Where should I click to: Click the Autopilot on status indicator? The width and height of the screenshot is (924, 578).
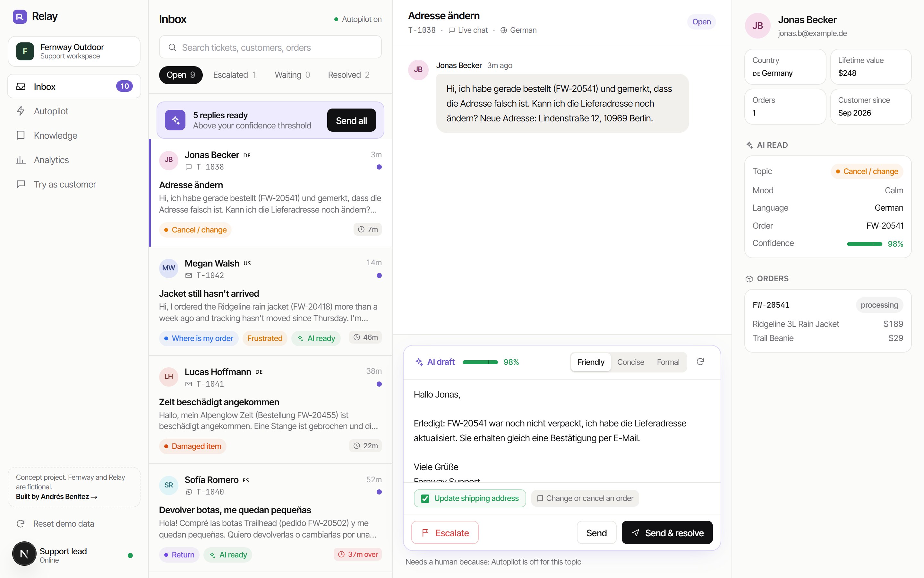pyautogui.click(x=358, y=19)
